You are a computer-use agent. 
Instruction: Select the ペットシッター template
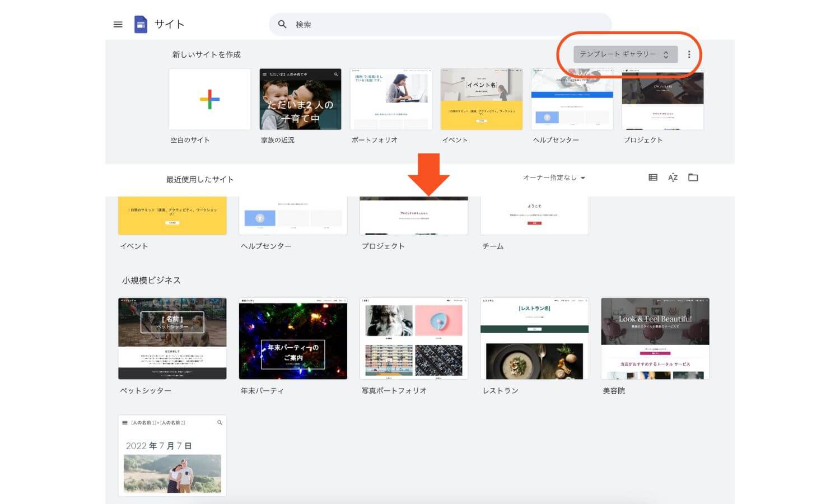coord(172,338)
